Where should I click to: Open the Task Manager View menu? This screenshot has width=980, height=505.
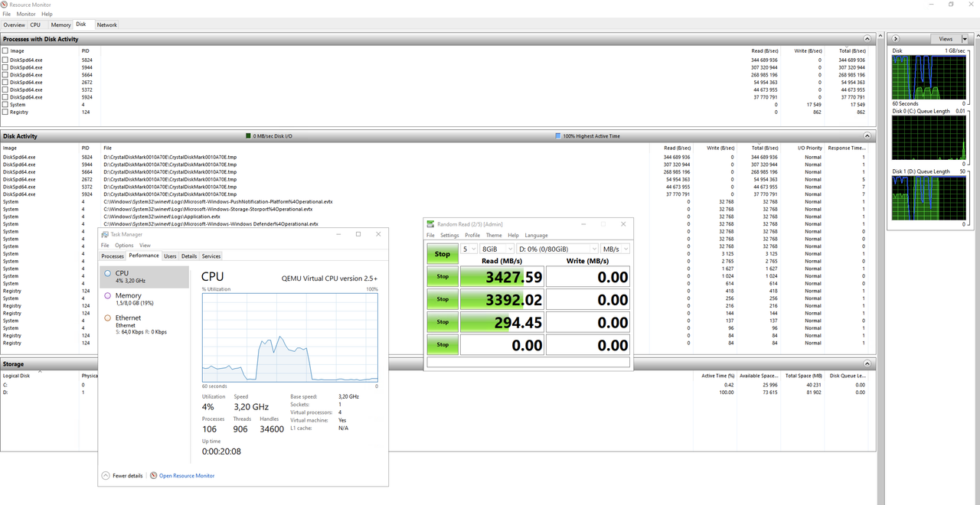coord(145,246)
